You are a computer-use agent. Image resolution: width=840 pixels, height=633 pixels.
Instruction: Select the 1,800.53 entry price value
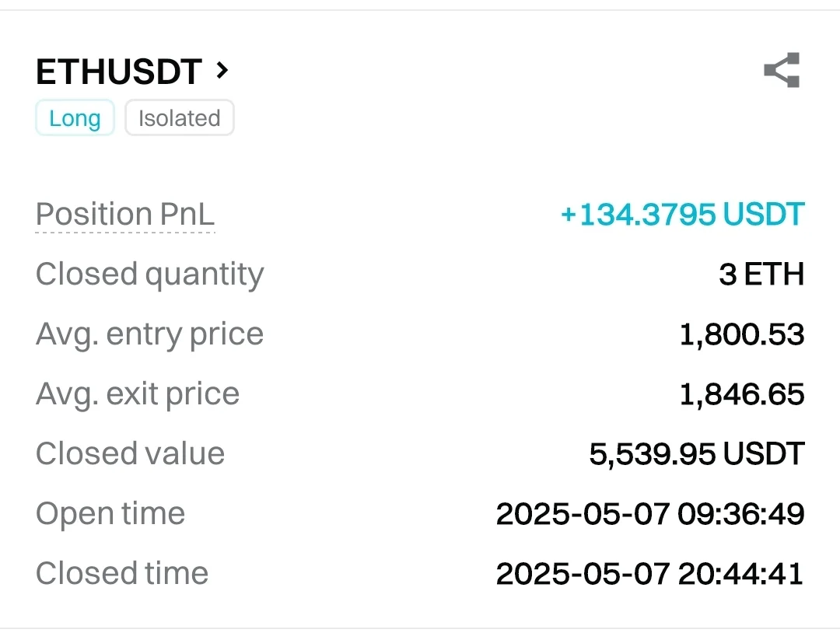[x=742, y=334]
